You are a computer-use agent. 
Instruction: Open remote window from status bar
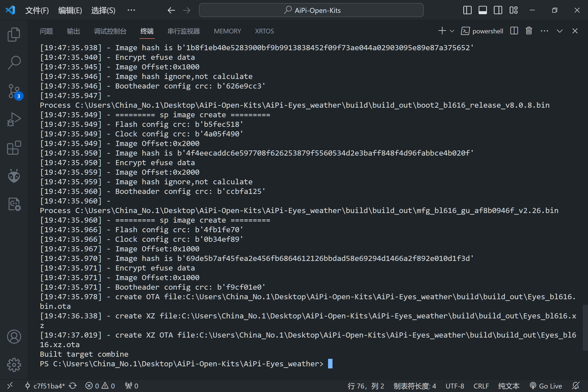click(10, 386)
